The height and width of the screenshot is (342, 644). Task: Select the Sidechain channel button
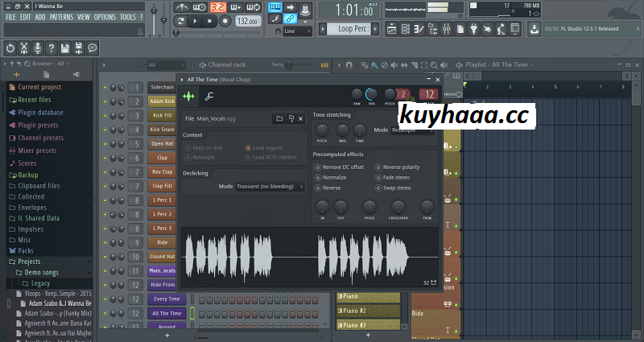(x=162, y=88)
